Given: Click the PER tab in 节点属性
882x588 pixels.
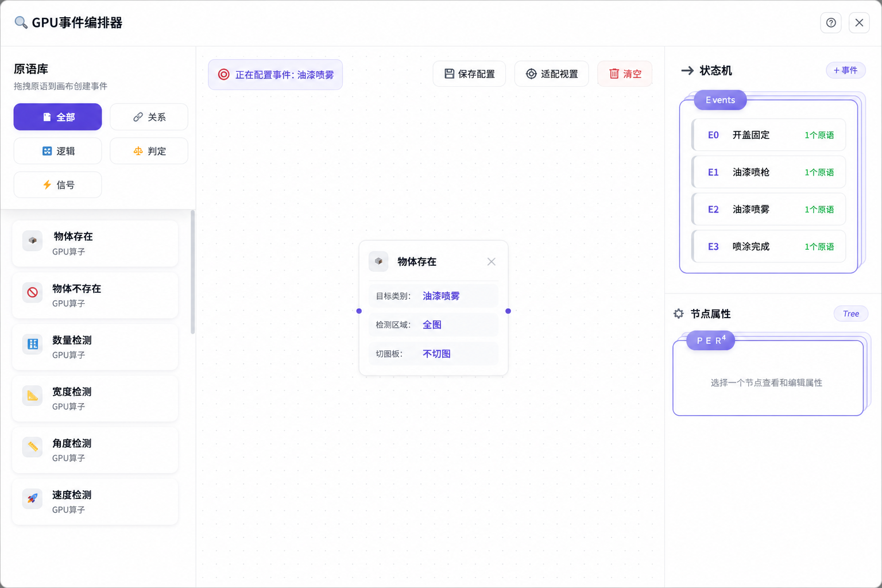Looking at the screenshot, I should pos(711,341).
